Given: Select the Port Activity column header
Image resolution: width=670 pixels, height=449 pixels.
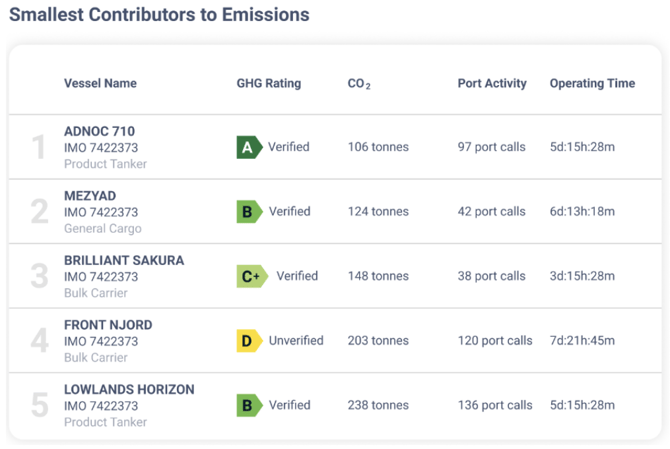Looking at the screenshot, I should [x=492, y=83].
